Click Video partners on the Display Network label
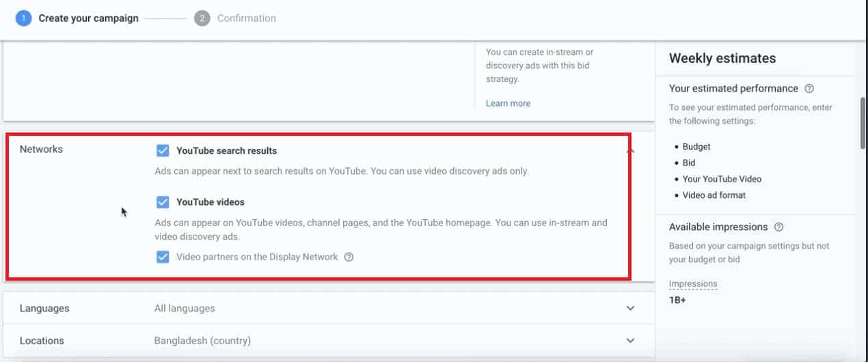Viewport: 868px width, 362px height. [257, 257]
